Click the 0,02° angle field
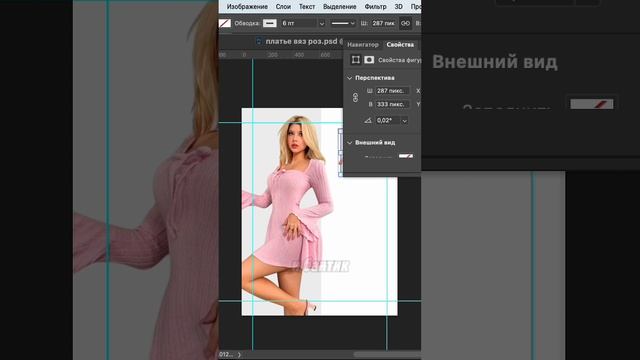The width and height of the screenshot is (640, 360). point(388,120)
